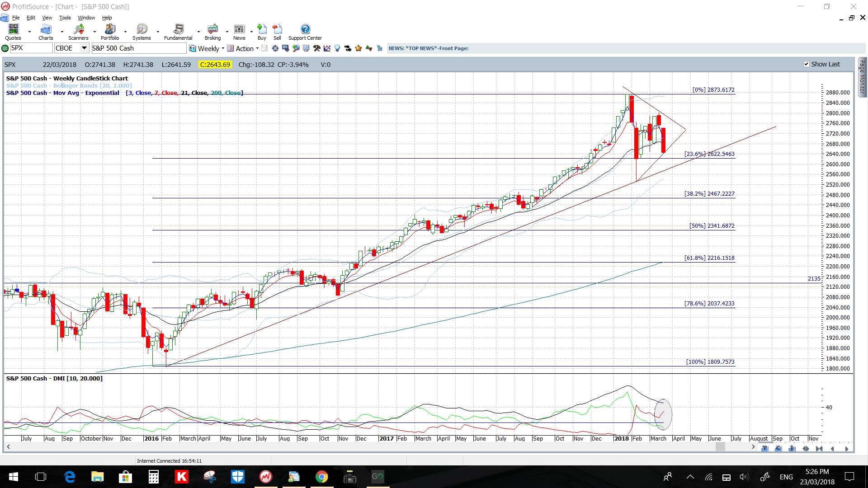Image resolution: width=868 pixels, height=488 pixels.
Task: Open the Charts toolbar icon
Action: click(x=46, y=29)
